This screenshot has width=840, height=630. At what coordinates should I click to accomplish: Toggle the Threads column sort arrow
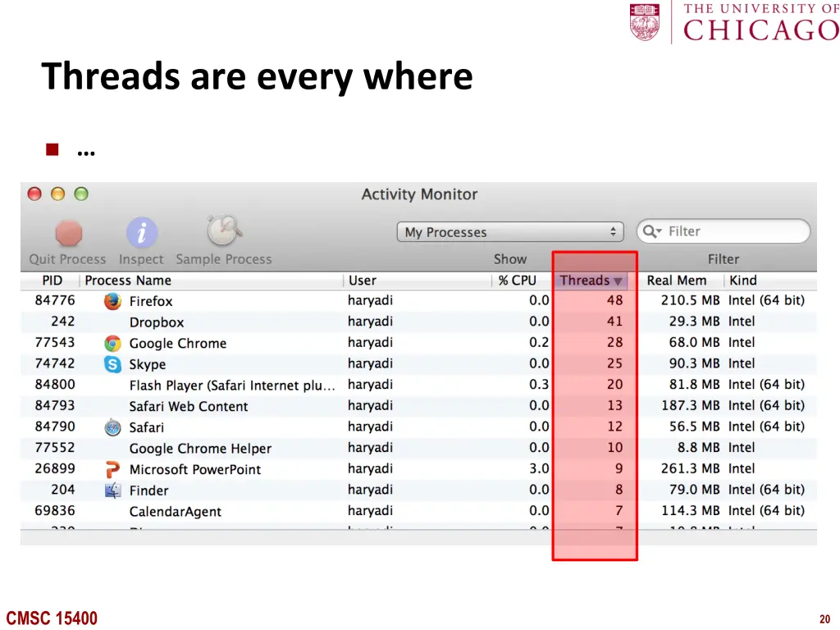tap(618, 281)
